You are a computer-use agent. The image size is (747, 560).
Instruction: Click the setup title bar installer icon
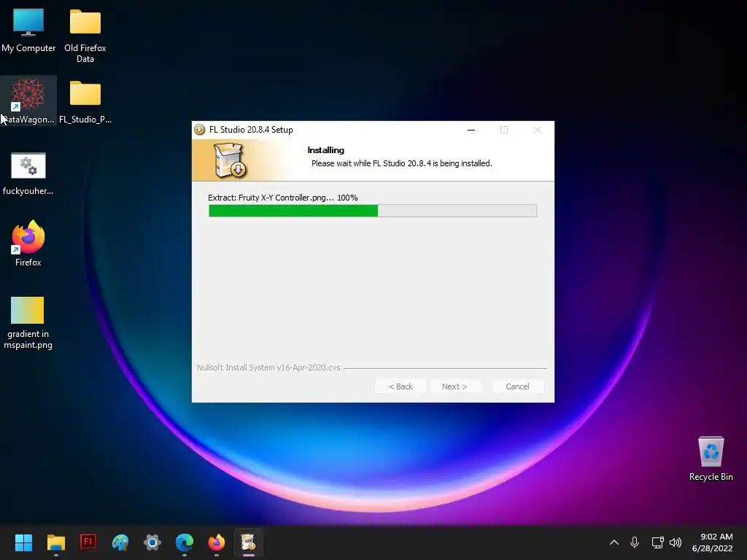coord(200,130)
